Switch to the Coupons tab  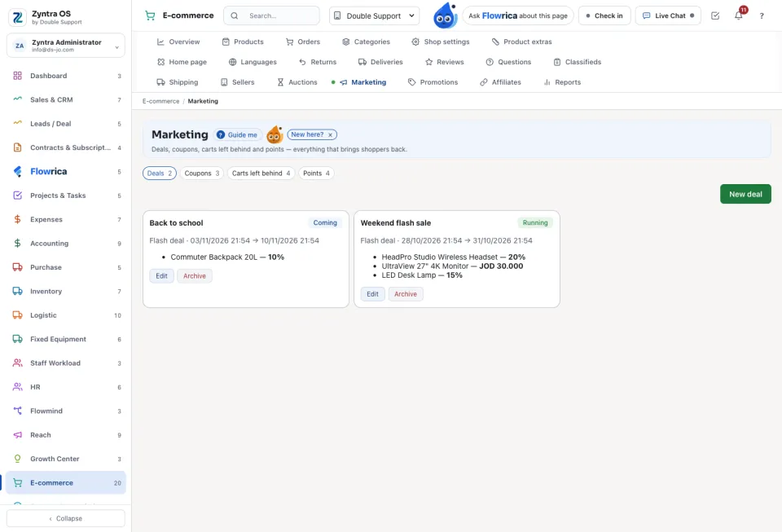coord(202,174)
